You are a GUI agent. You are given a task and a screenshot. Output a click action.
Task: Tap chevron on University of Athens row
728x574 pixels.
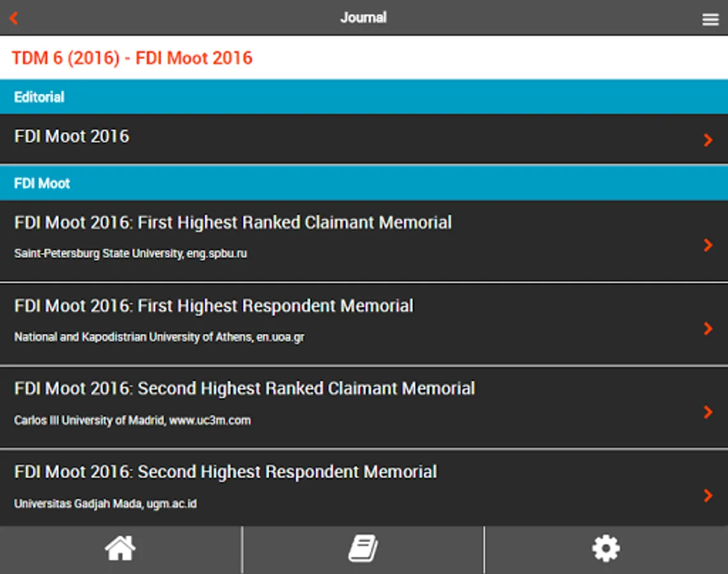tap(708, 328)
